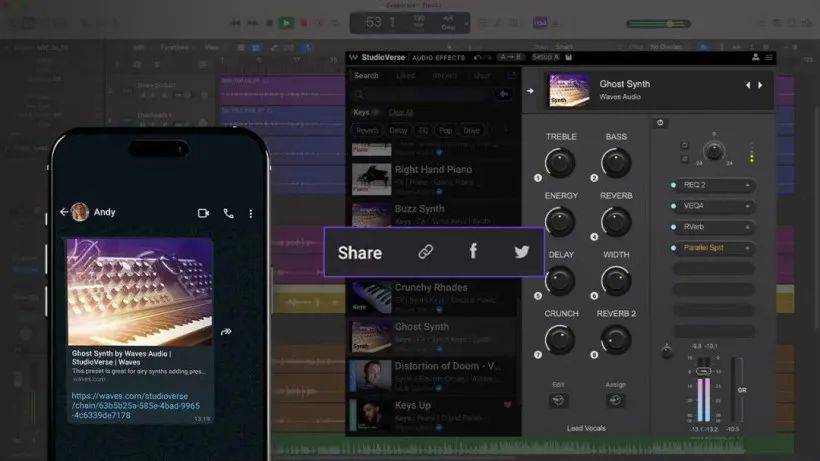This screenshot has width=820, height=461.
Task: Click the green Play button in DAW transport
Action: [286, 23]
